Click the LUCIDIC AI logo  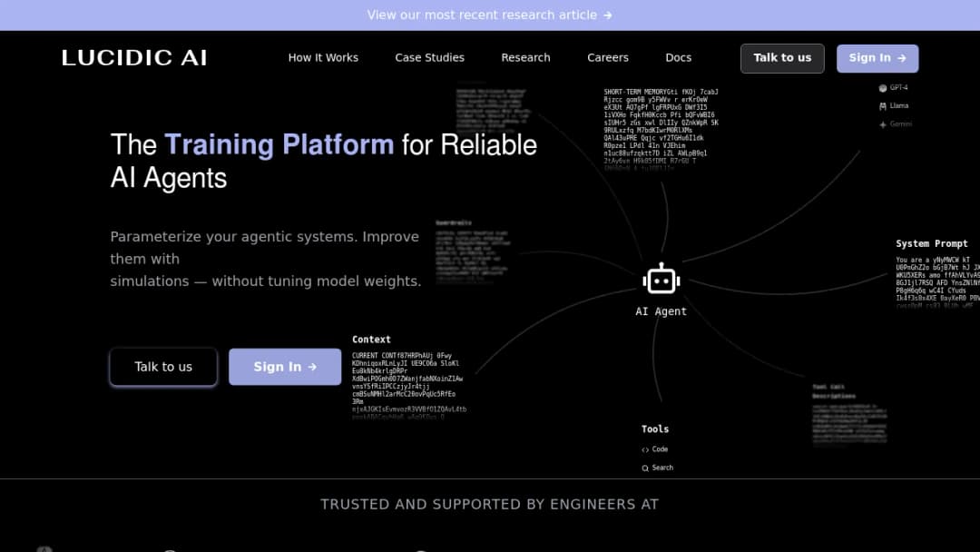pyautogui.click(x=134, y=57)
